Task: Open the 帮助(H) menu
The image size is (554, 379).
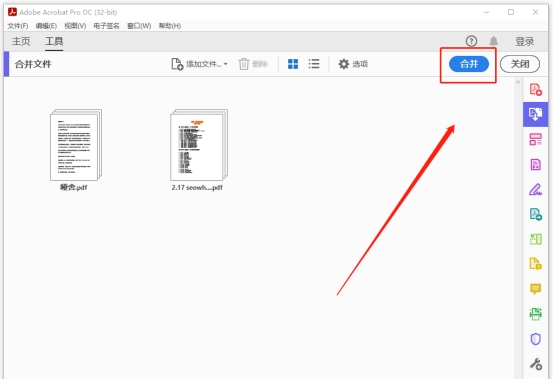Action: (x=170, y=26)
